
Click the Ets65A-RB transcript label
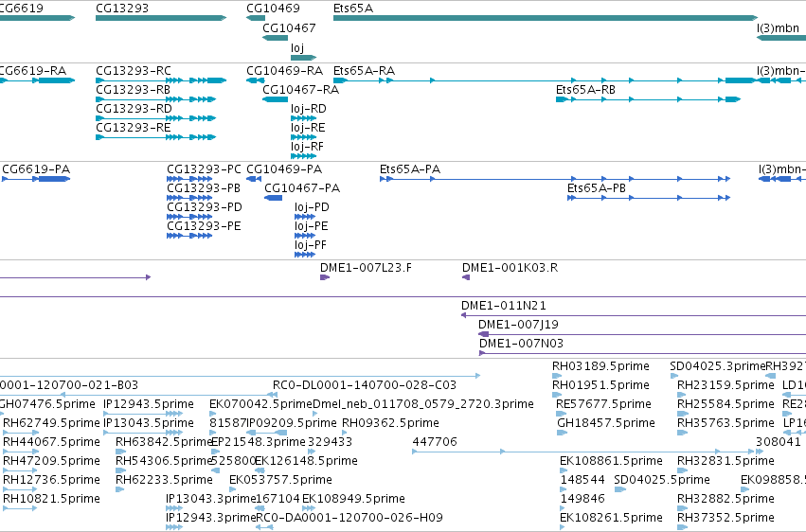[585, 89]
